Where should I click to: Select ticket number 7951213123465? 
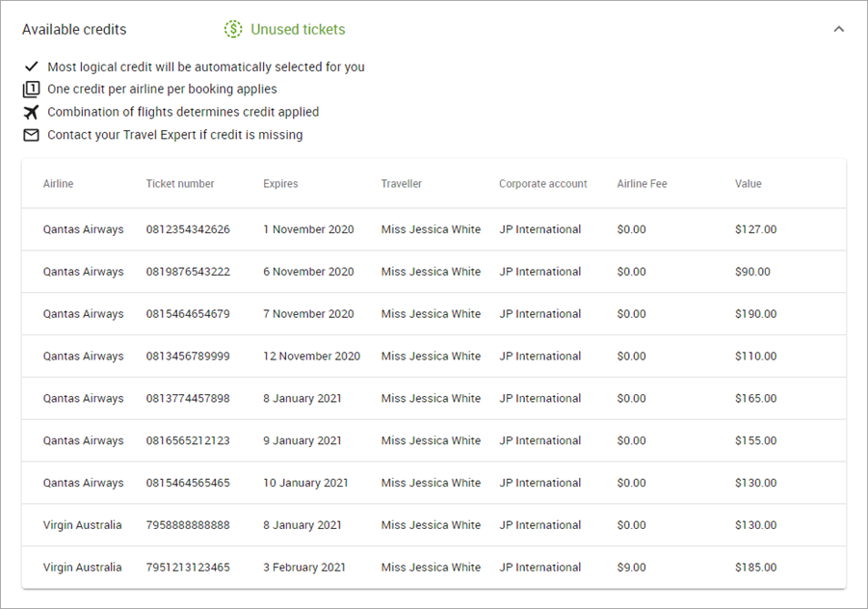[188, 568]
